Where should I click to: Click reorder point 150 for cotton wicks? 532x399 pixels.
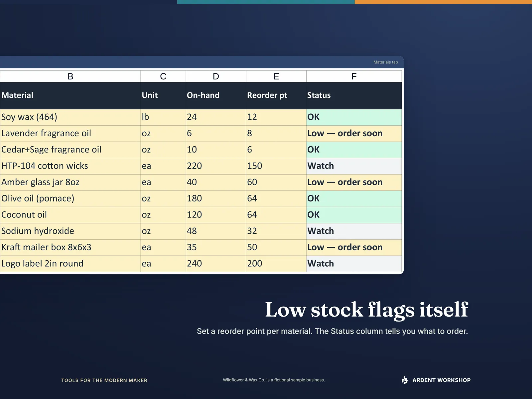(x=276, y=166)
